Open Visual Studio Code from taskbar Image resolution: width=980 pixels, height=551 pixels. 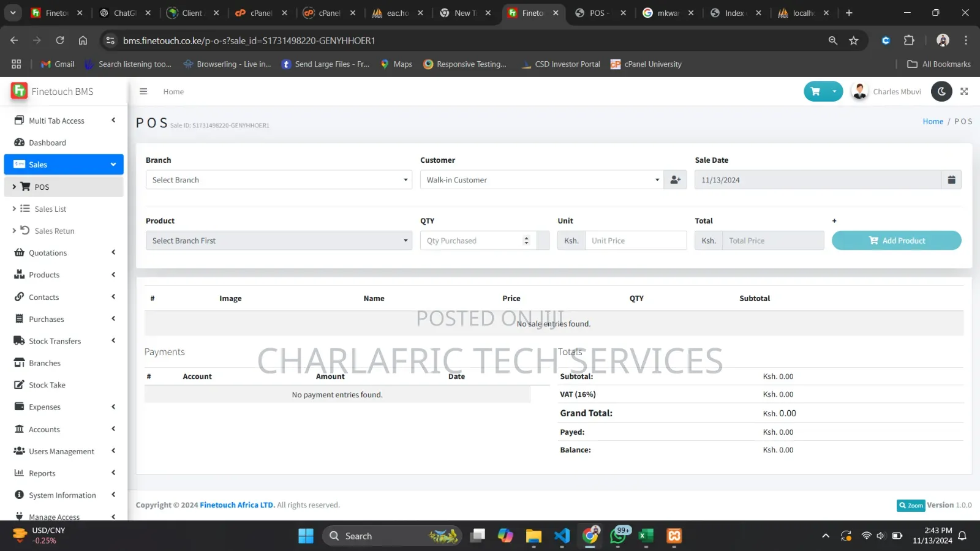click(x=562, y=536)
